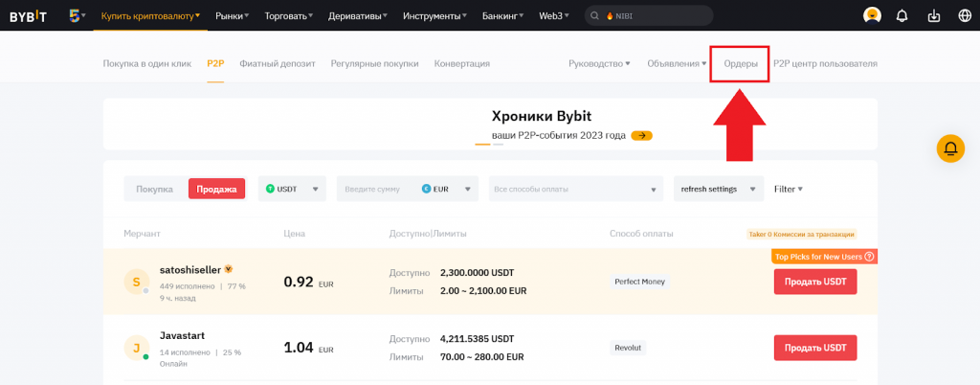
Task: Open the user profile avatar
Action: (x=871, y=15)
